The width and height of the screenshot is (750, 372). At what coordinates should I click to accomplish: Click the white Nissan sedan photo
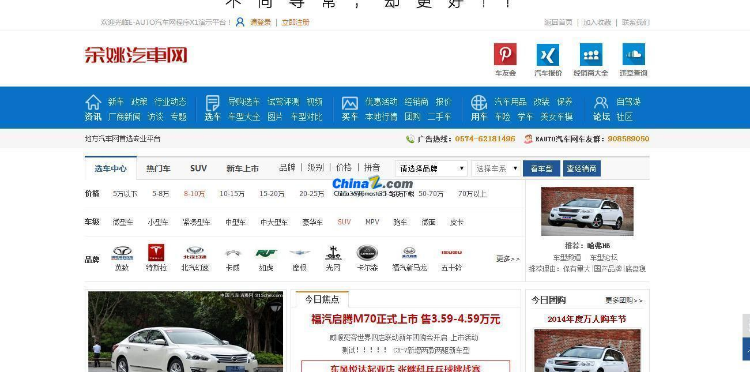[x=186, y=331]
